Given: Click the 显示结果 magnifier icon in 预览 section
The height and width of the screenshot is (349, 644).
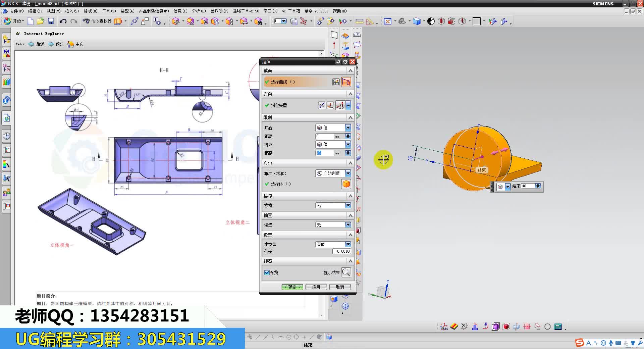Looking at the screenshot, I should point(346,272).
